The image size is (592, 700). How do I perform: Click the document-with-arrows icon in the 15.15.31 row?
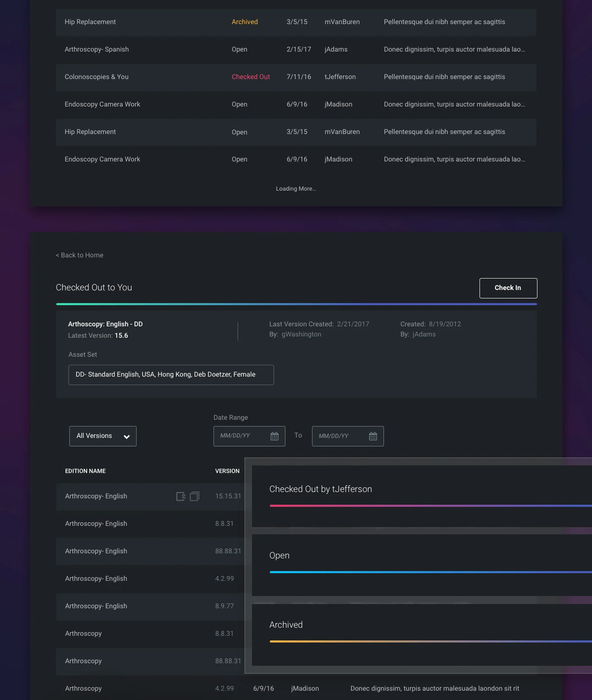point(181,496)
